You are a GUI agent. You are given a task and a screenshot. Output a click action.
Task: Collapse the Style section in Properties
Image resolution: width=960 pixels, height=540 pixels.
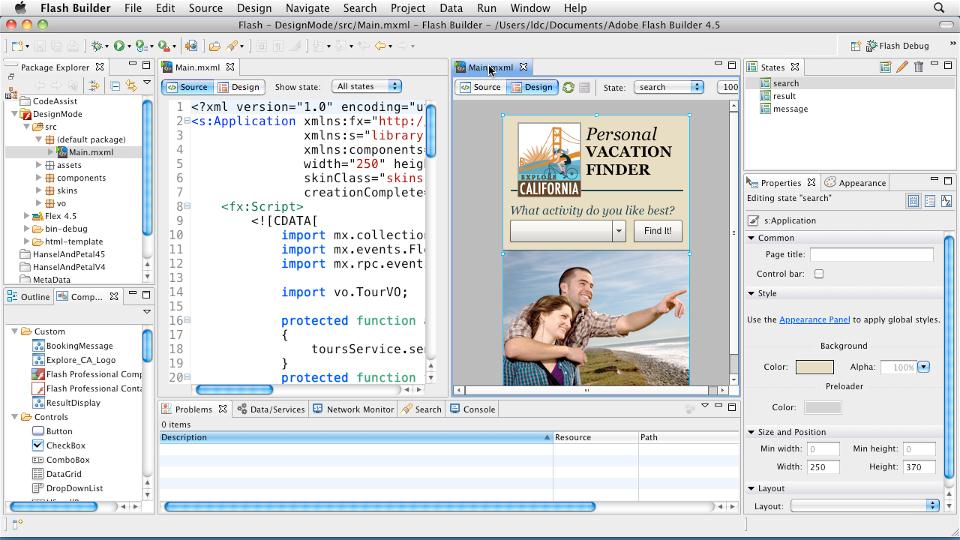pyautogui.click(x=751, y=293)
